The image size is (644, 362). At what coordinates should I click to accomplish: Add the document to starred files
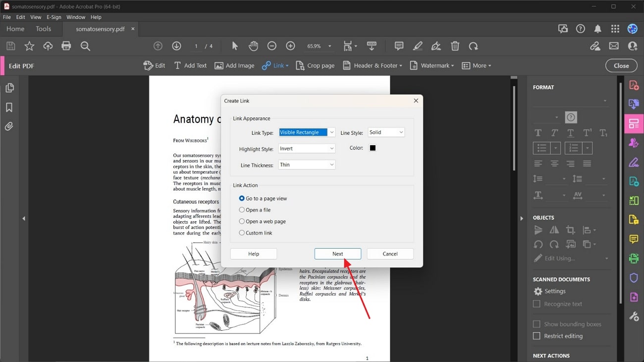click(29, 46)
